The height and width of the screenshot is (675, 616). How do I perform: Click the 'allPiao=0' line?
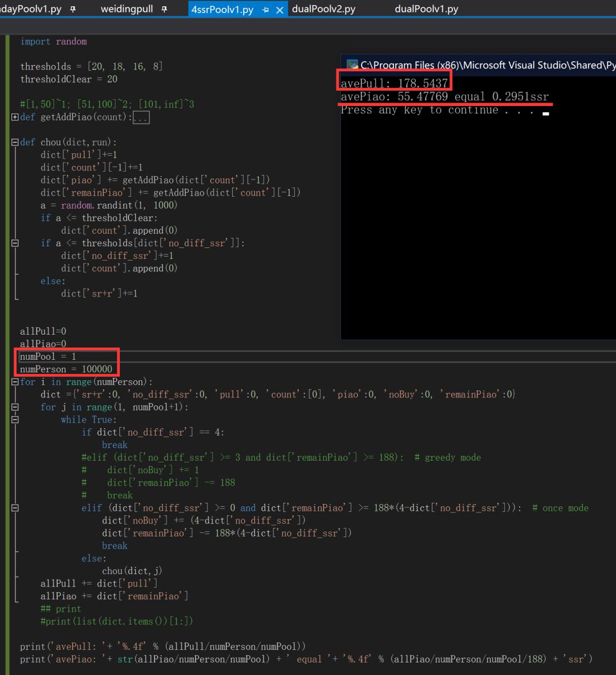(x=43, y=344)
